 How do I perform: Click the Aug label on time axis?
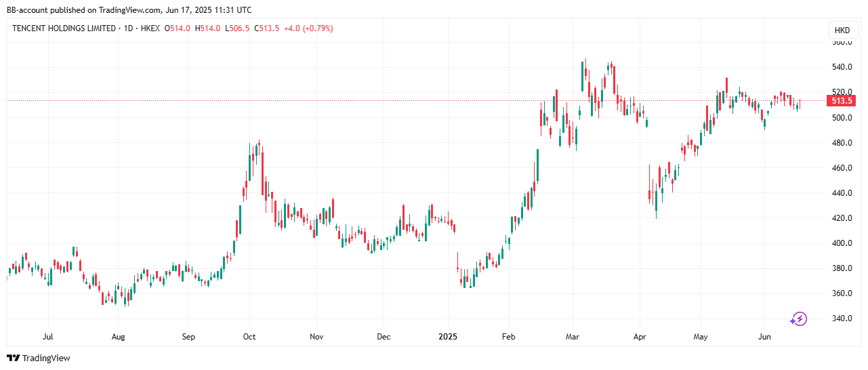point(118,336)
